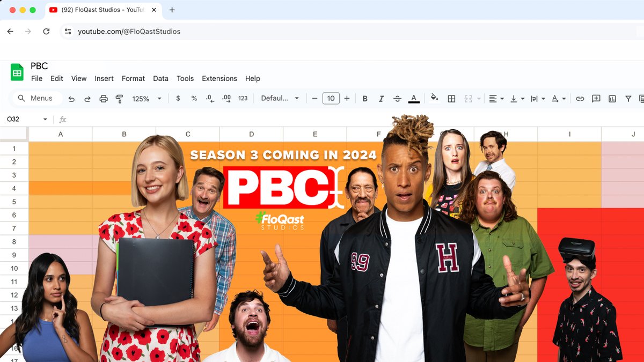Click the FloQast Studios logo
The image size is (644, 362).
(x=279, y=220)
